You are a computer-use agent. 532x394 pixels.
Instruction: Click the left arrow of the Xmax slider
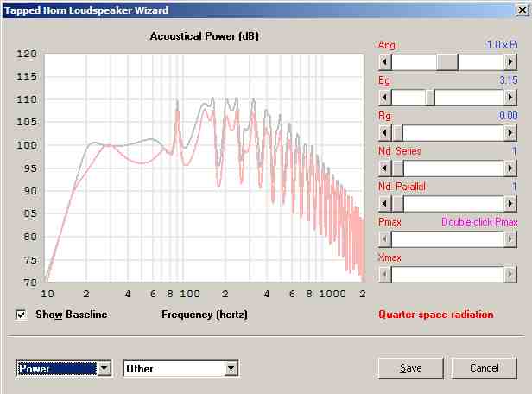[x=385, y=274]
